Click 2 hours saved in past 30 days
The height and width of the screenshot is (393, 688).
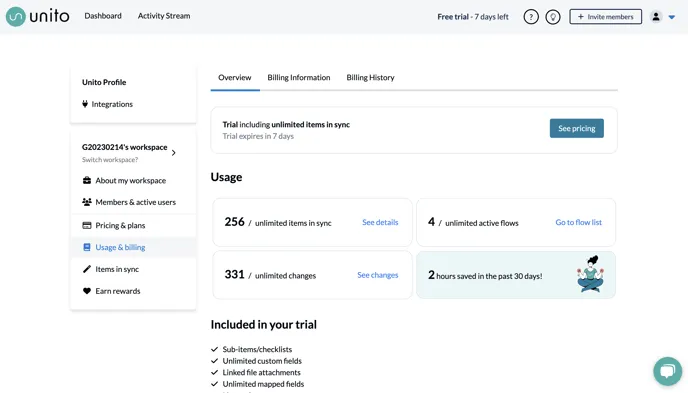point(485,275)
